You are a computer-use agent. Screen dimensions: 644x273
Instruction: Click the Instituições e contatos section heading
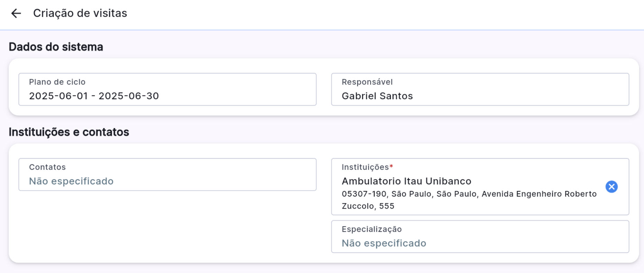point(69,132)
